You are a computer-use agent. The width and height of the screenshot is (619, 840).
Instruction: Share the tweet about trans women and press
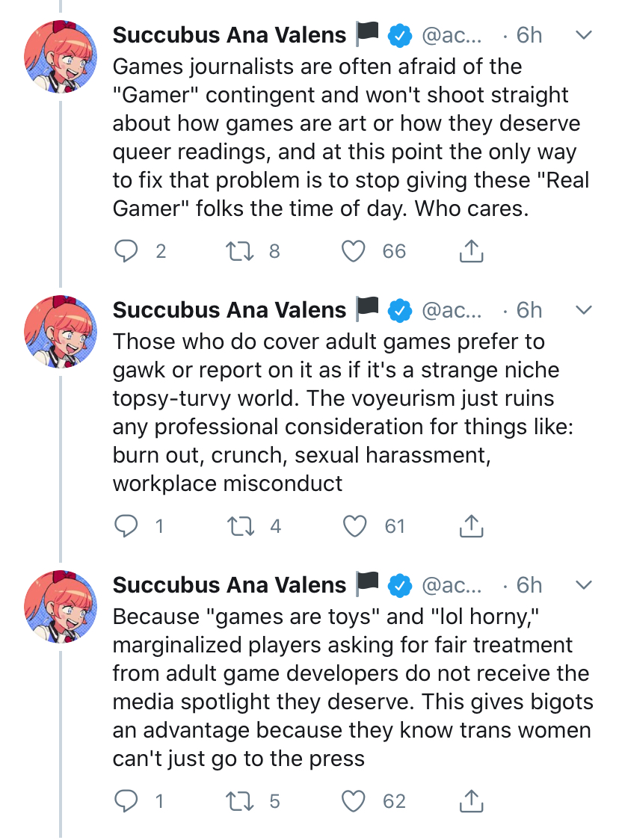point(471,802)
